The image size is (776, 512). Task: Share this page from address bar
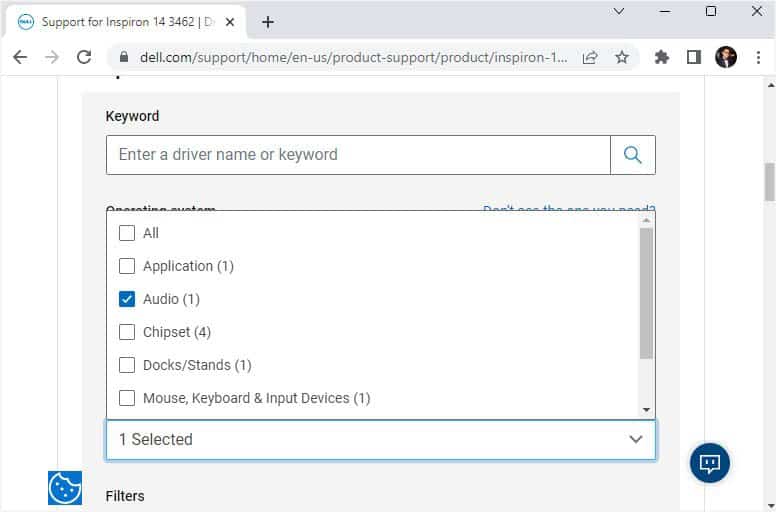pyautogui.click(x=590, y=57)
